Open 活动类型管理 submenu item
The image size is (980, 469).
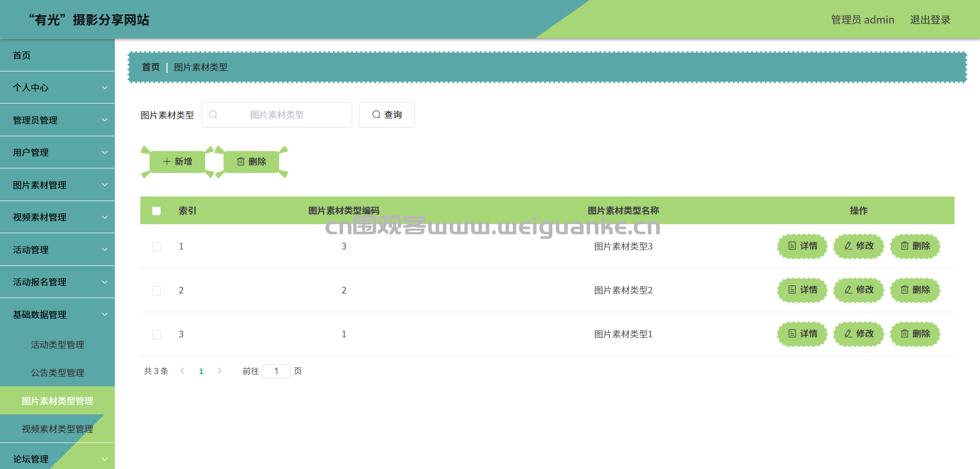tap(57, 345)
